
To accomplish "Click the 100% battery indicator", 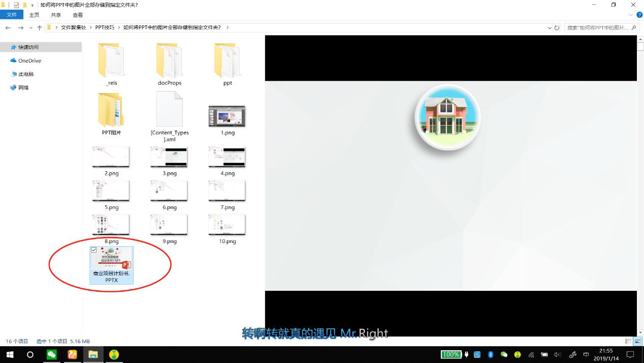I will point(450,354).
